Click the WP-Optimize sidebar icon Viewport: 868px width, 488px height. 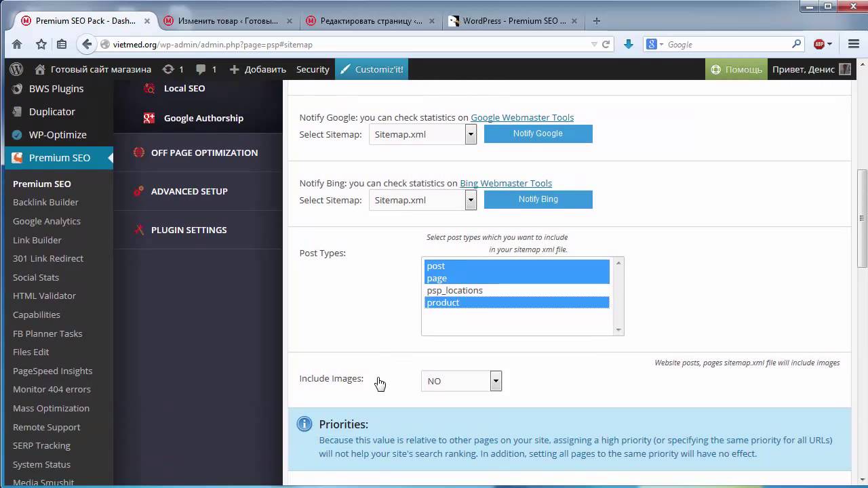[17, 135]
